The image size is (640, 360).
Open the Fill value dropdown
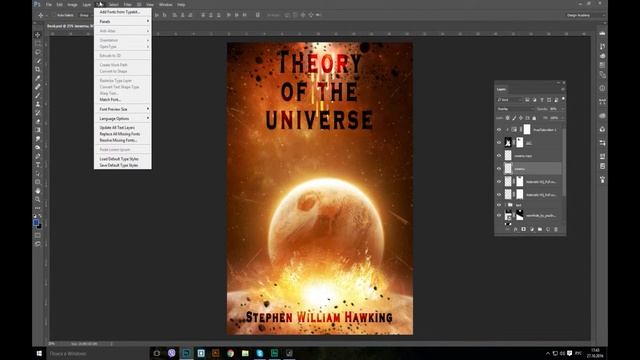(562, 118)
